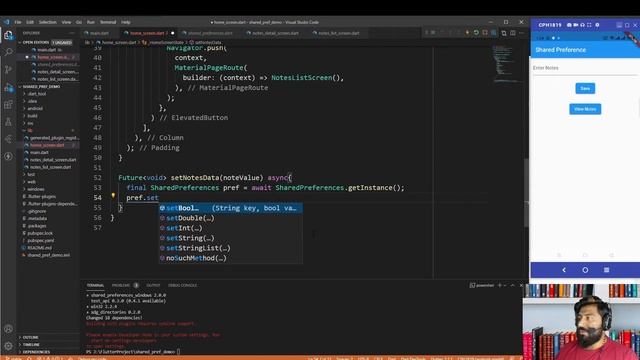Select setStringList suggestion in autocomplete
The width and height of the screenshot is (640, 360).
[231, 248]
